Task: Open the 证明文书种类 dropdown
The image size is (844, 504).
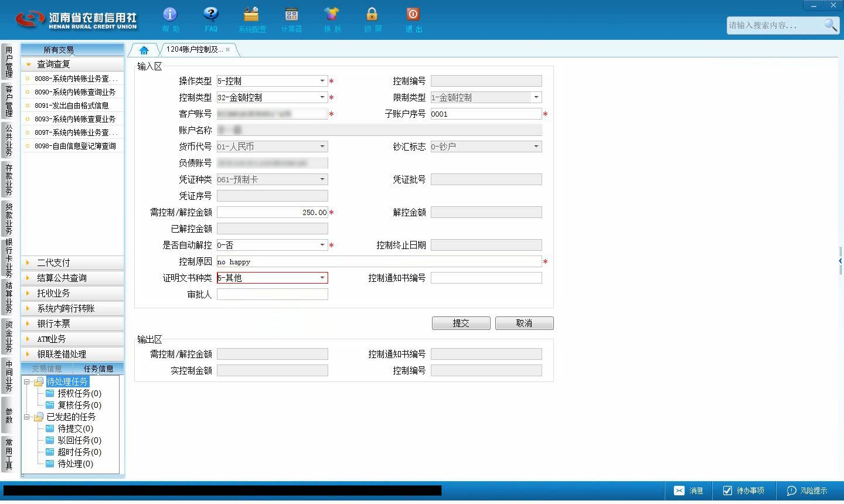Action: point(322,278)
